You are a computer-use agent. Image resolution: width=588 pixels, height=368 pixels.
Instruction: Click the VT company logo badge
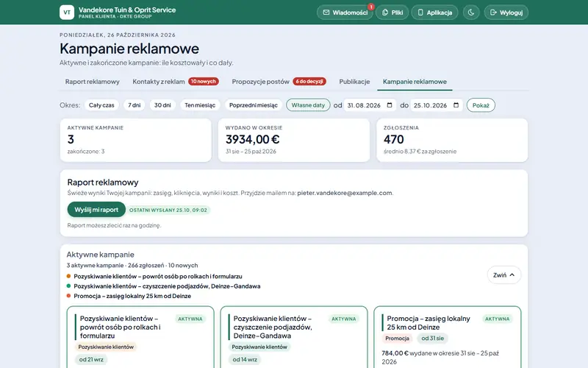tap(67, 12)
